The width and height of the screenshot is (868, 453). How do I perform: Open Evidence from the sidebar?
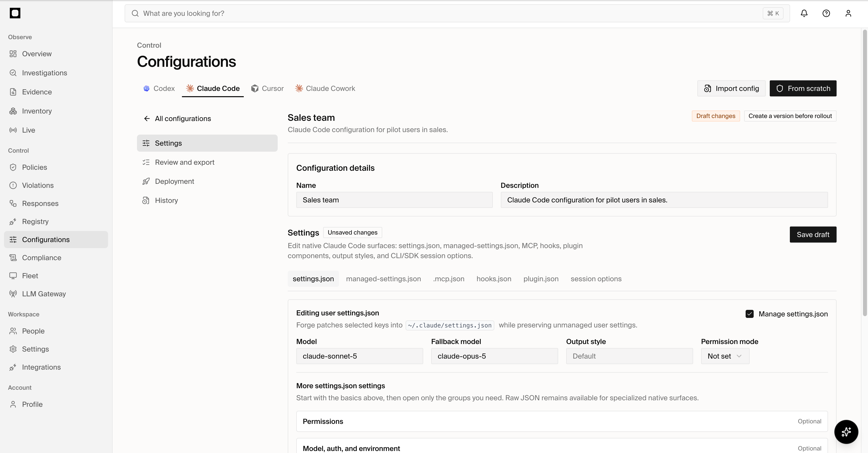[56, 92]
